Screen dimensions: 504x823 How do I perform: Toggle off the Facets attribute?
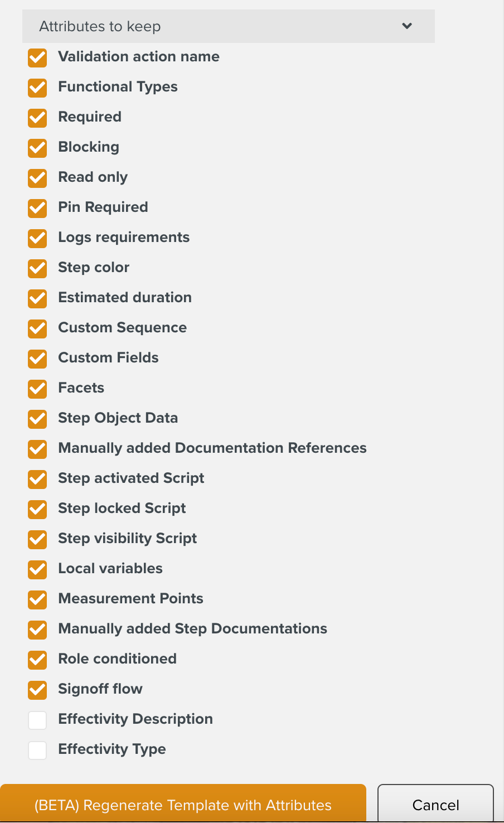(37, 389)
